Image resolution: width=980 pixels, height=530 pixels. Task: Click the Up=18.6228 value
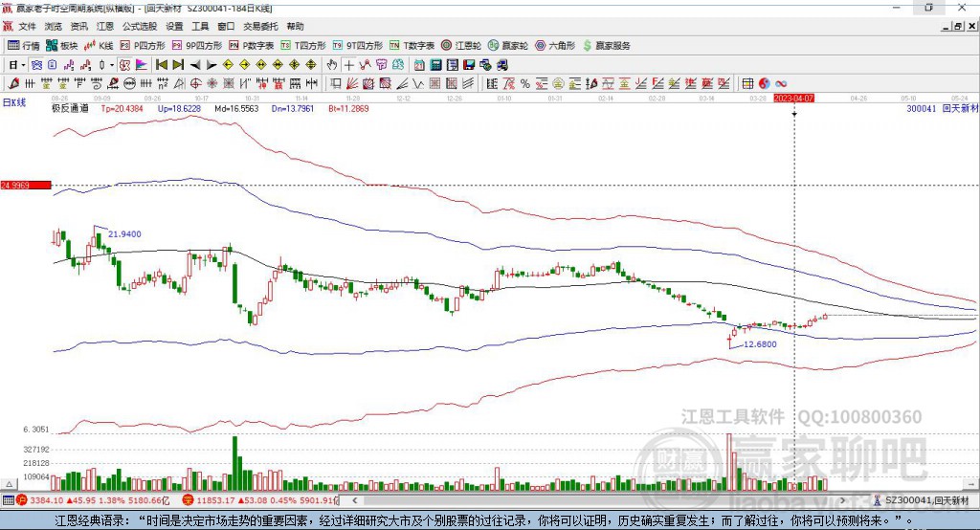(x=179, y=108)
